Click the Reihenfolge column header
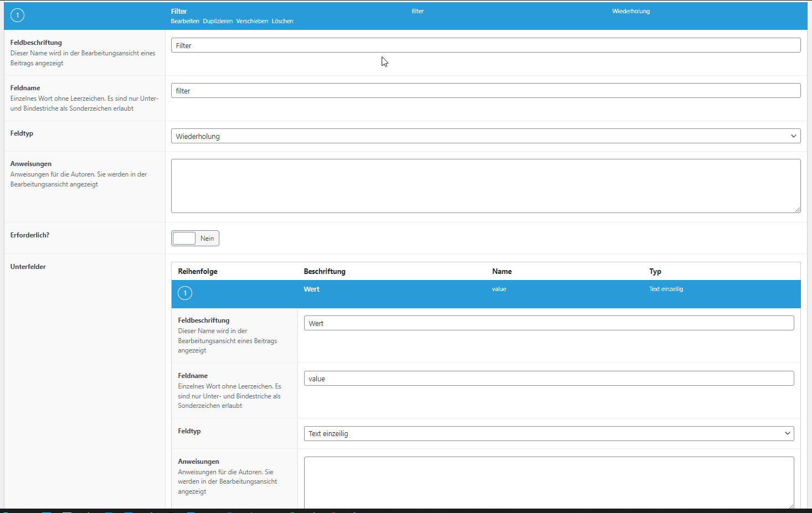The width and height of the screenshot is (812, 513). click(198, 271)
